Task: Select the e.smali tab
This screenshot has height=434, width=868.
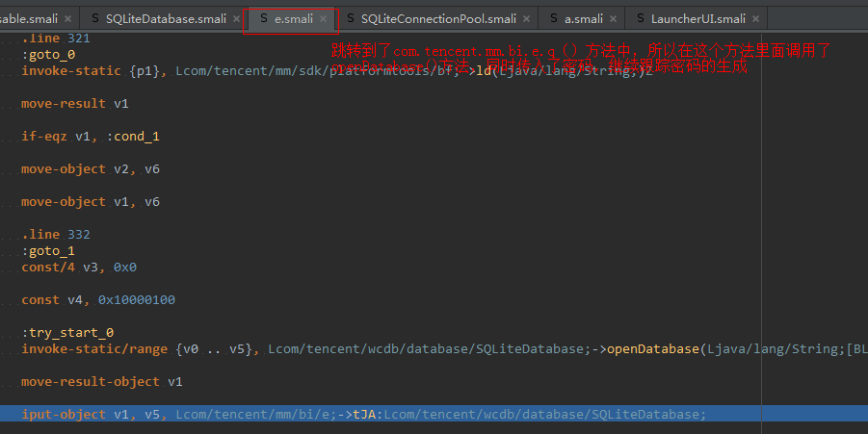Action: click(x=294, y=19)
